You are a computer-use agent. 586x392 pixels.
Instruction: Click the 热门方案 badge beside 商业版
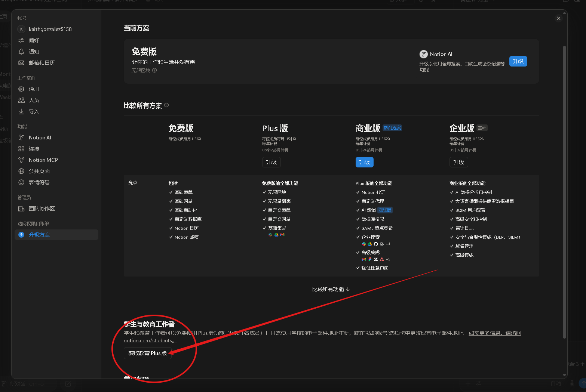(392, 128)
